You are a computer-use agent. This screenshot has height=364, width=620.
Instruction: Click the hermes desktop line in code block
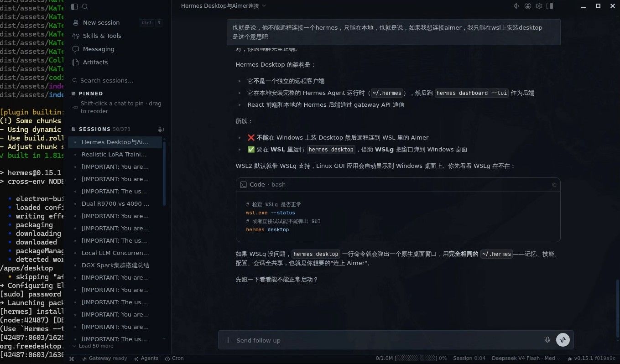267,229
